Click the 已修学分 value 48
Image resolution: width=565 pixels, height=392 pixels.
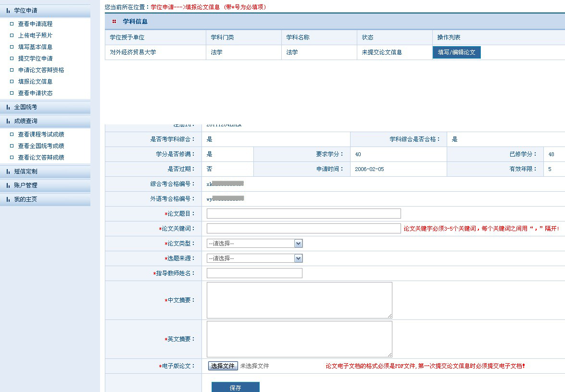552,154
